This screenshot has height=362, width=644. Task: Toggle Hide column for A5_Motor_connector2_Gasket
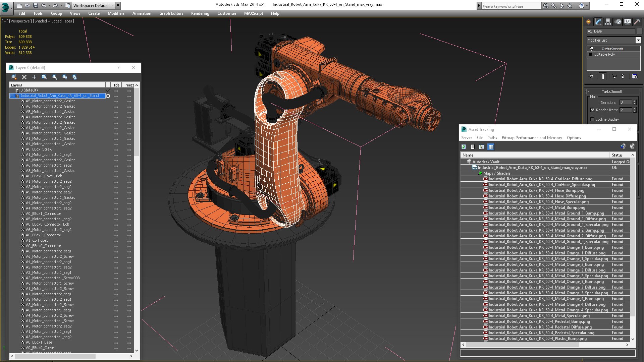(116, 101)
